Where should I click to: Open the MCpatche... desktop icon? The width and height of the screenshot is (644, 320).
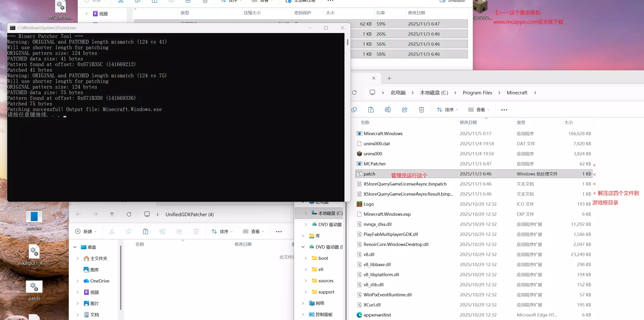[60, 10]
